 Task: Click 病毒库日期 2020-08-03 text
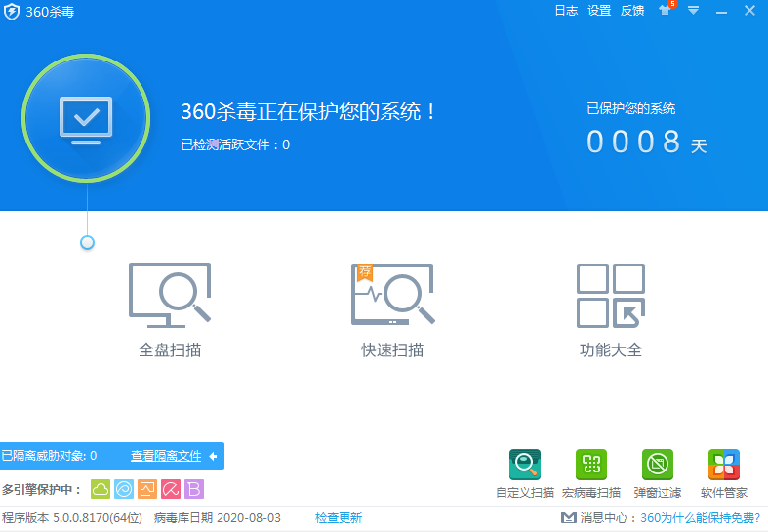pos(218,517)
